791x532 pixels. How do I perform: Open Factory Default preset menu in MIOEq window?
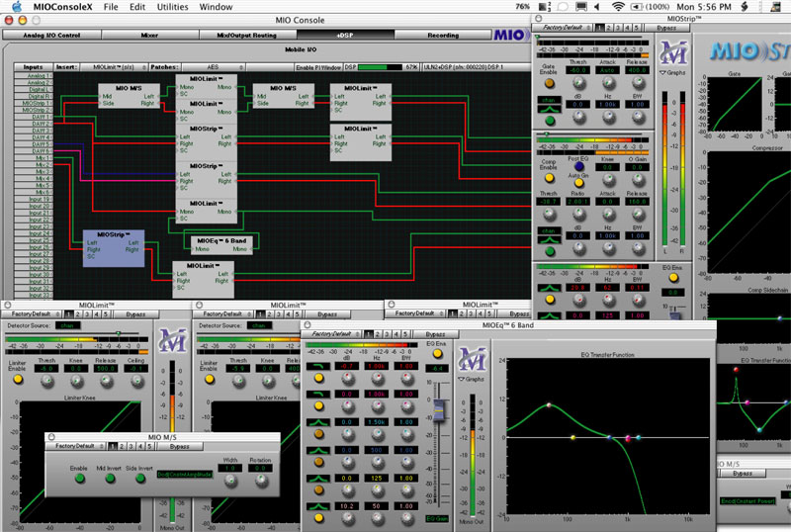331,335
